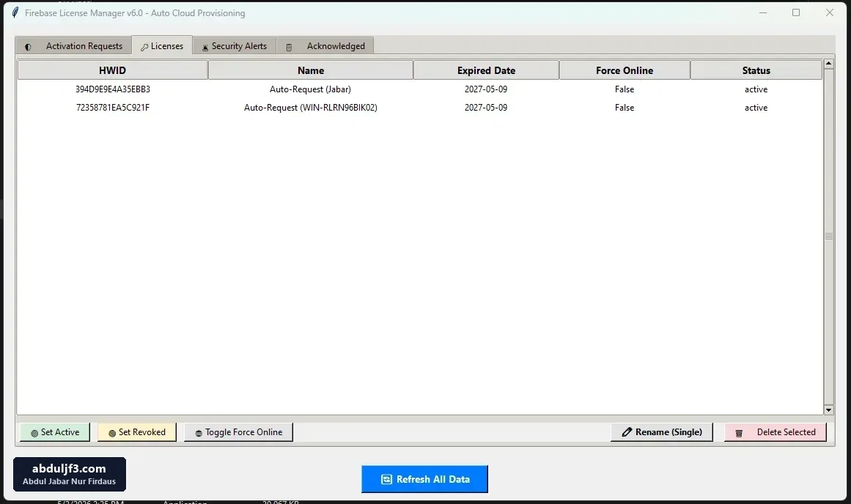The width and height of the screenshot is (851, 504).
Task: Select the Auto-Request (Jabar) name cell
Action: [311, 89]
